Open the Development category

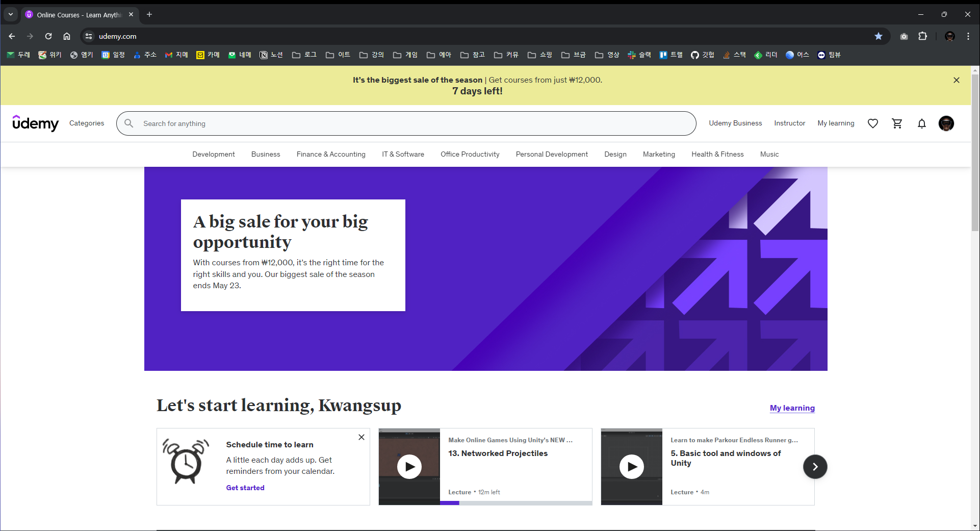214,154
